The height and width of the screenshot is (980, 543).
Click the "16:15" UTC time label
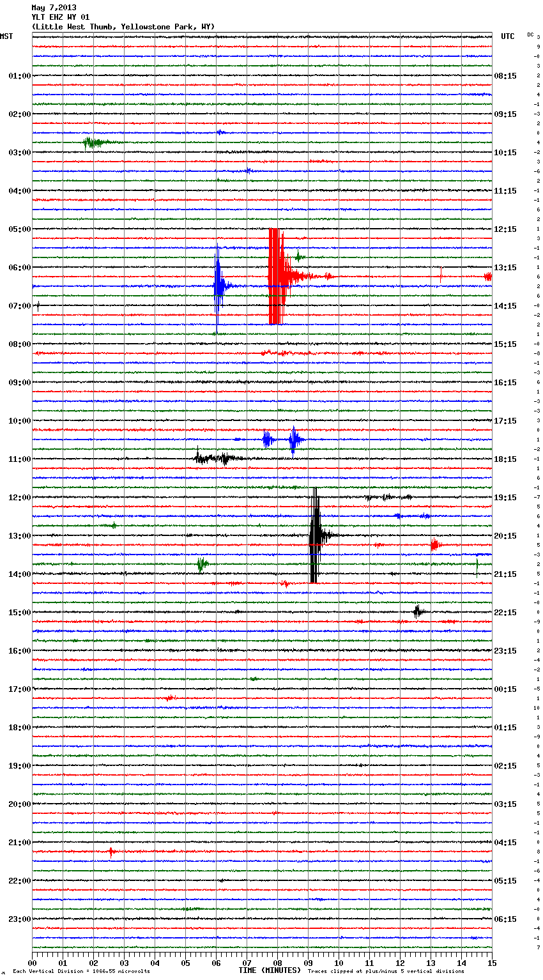click(x=505, y=383)
